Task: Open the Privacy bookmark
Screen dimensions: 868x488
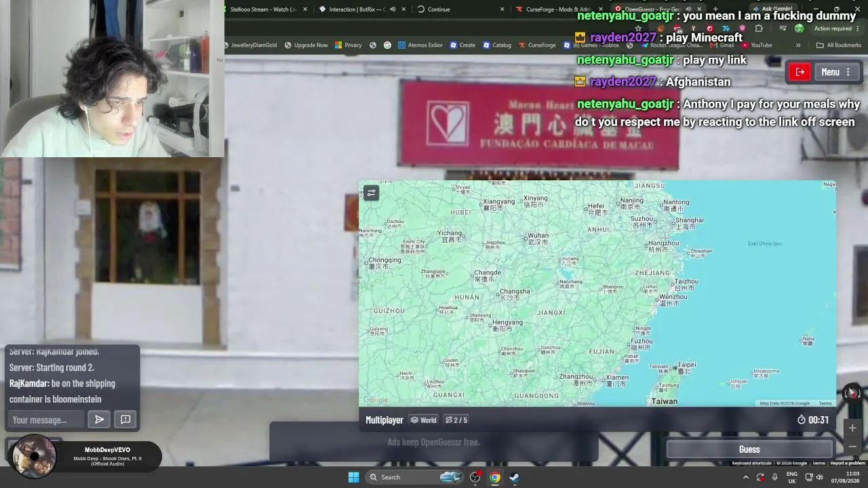Action: point(349,45)
